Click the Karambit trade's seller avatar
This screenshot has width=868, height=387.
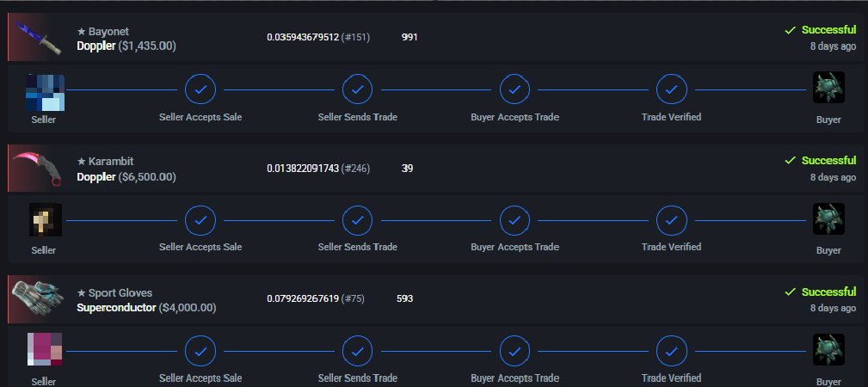(45, 220)
